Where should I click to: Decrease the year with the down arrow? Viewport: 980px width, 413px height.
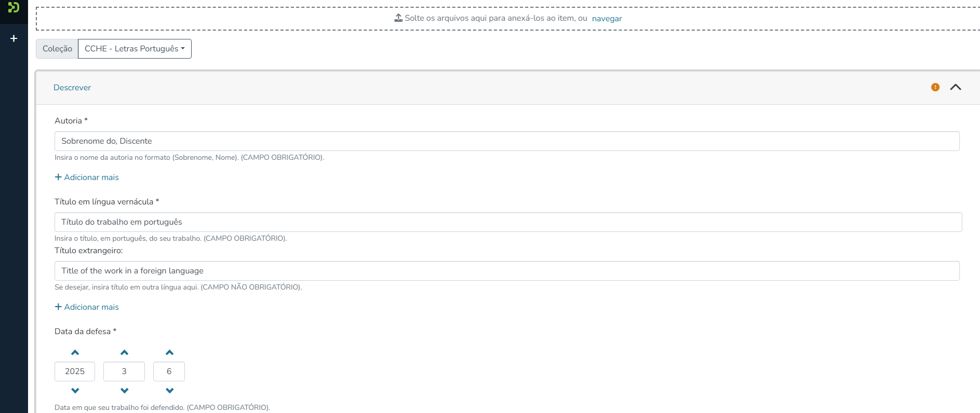pos(75,390)
